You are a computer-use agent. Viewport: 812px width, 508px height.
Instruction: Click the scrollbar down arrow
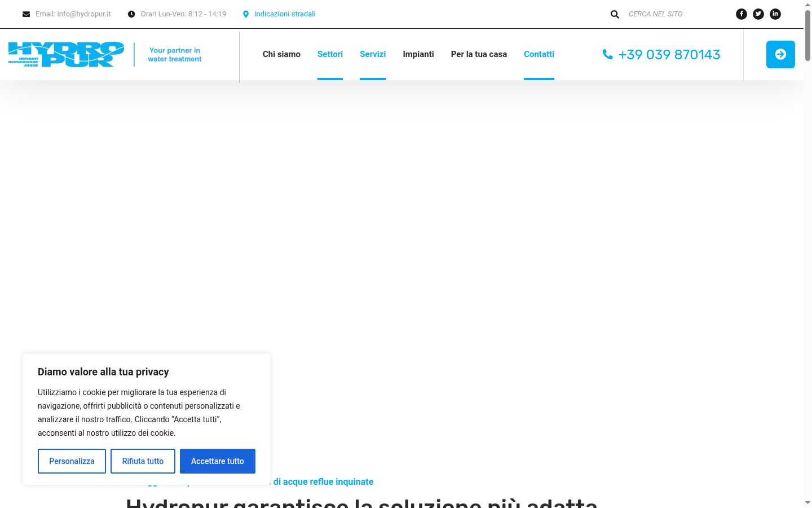tap(807, 503)
